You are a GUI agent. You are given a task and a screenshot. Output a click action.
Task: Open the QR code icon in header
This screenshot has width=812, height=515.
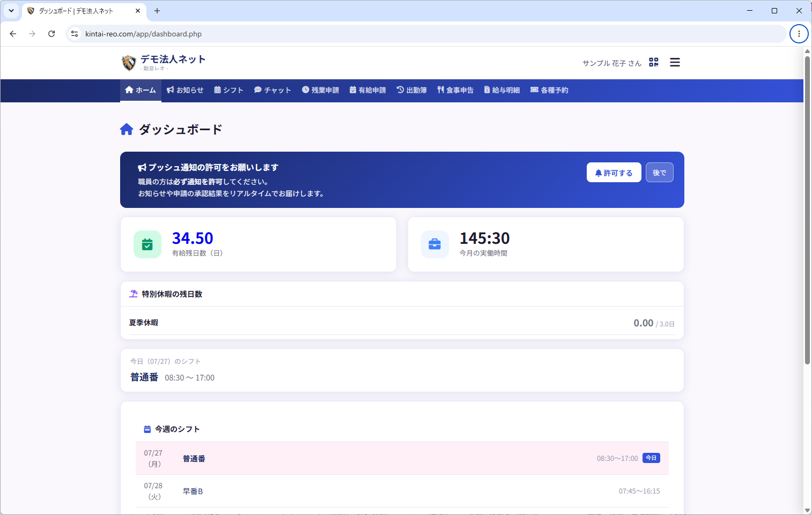pos(653,63)
